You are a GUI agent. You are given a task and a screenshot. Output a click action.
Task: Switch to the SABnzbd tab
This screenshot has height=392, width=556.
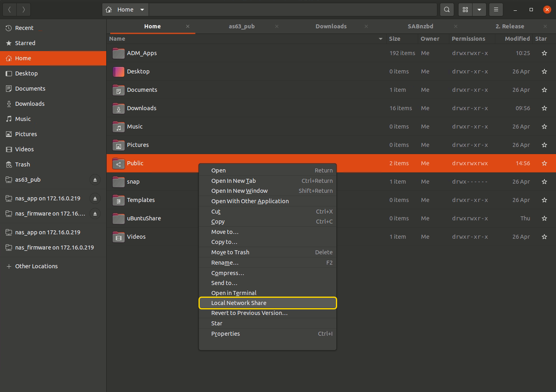[x=420, y=26]
